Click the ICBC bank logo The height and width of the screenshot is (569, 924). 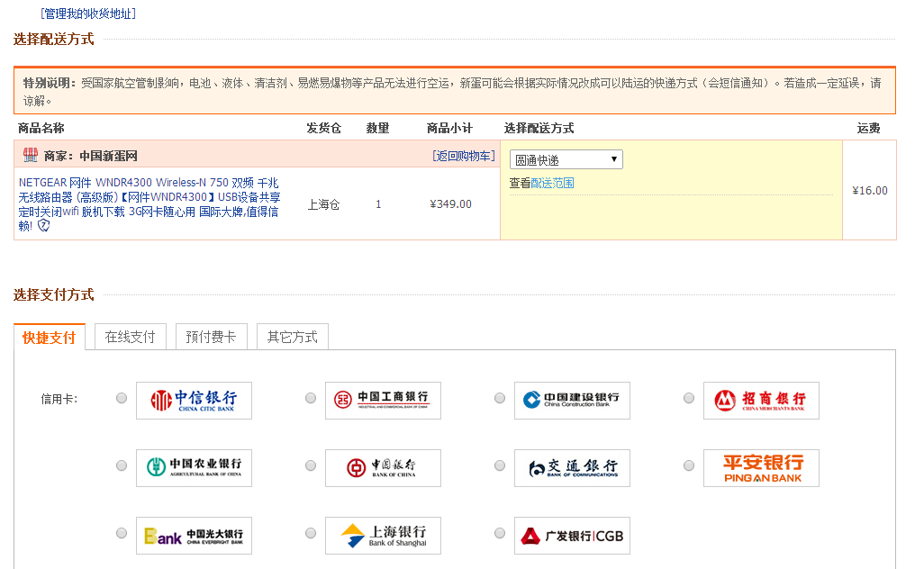[x=383, y=400]
